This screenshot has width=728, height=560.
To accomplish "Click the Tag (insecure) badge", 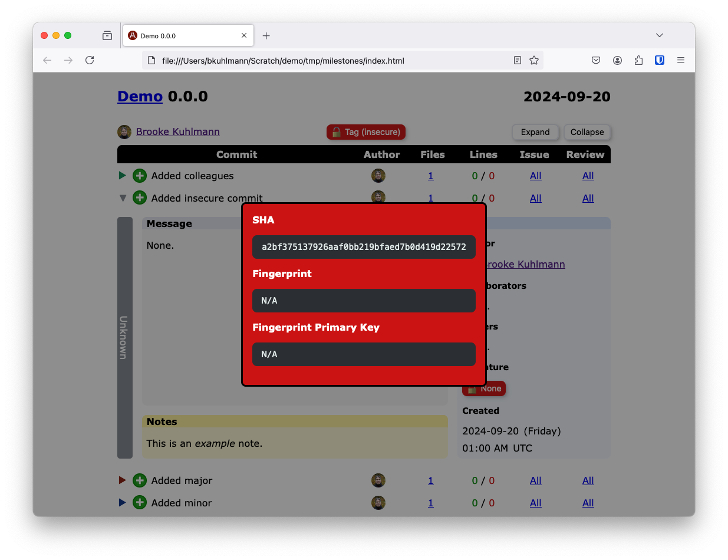I will tap(366, 132).
